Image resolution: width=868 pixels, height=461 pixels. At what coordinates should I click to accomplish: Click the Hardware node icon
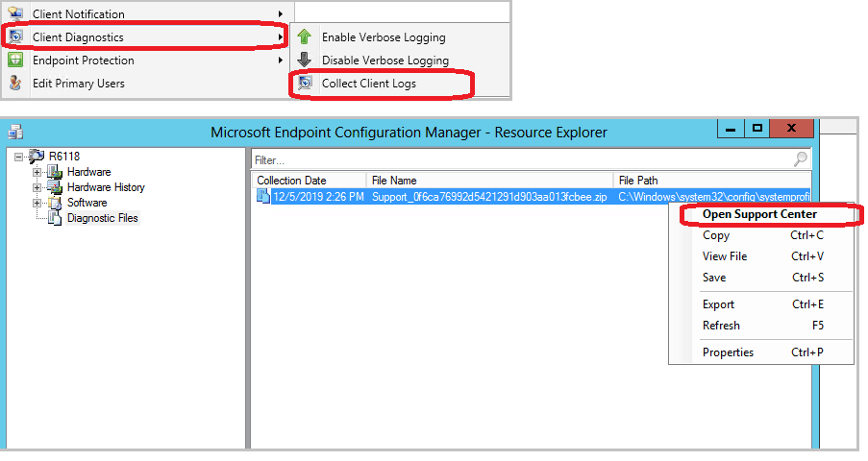click(x=54, y=172)
